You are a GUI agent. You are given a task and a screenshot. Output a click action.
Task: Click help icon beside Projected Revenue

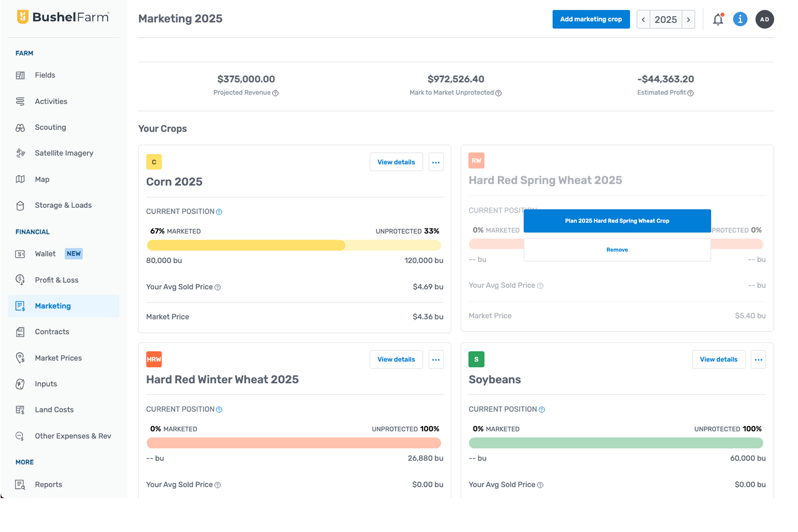(276, 93)
